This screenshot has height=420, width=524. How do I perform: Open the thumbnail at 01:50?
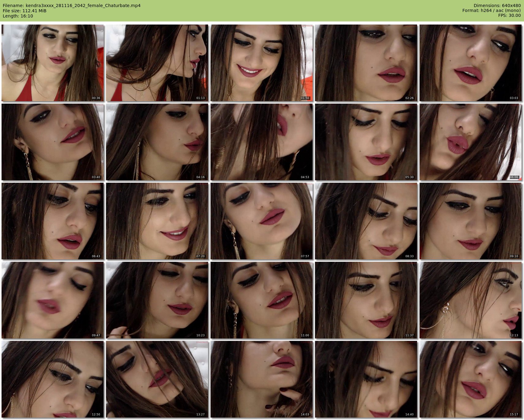pos(261,63)
